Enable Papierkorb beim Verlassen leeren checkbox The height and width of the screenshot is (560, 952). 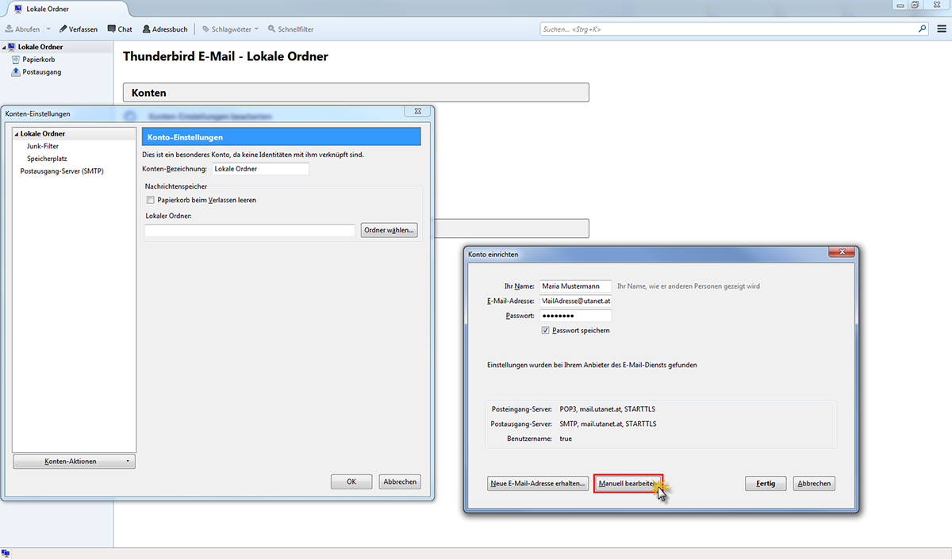click(150, 200)
